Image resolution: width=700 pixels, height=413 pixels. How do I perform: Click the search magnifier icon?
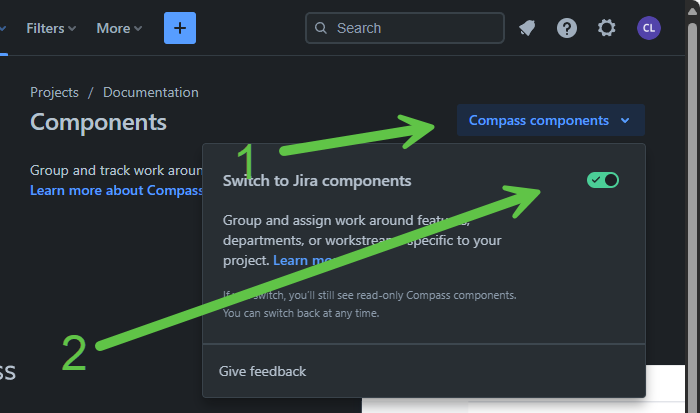coord(321,28)
